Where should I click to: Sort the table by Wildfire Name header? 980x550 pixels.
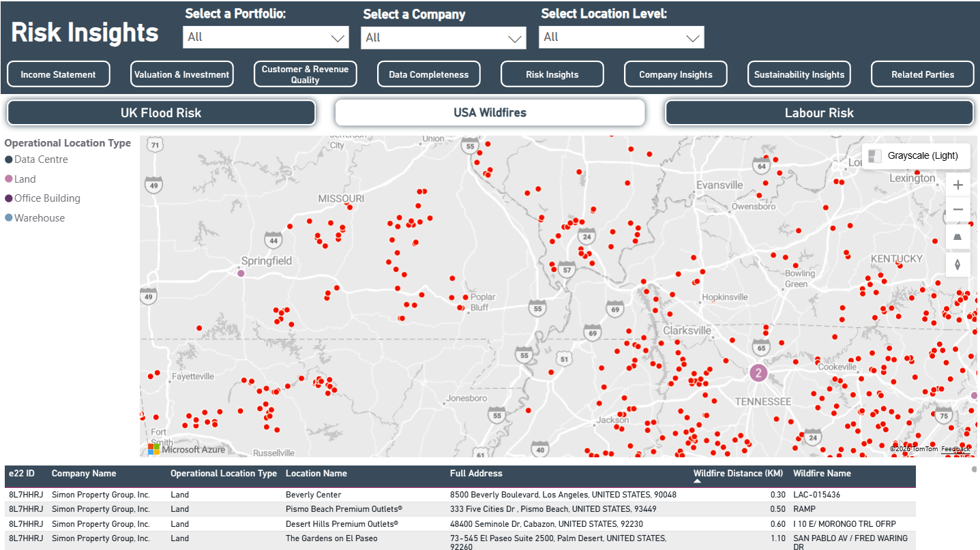click(x=822, y=474)
